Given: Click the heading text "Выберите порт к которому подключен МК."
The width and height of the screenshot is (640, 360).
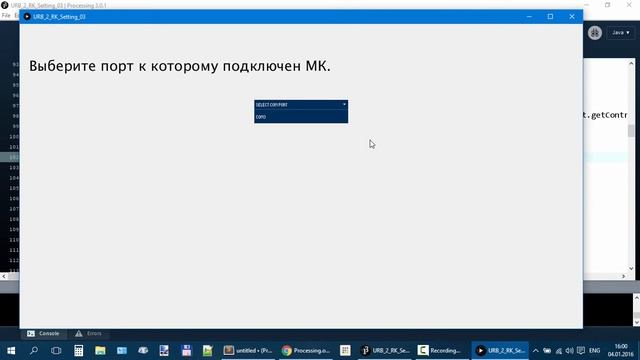Looking at the screenshot, I should coord(180,66).
